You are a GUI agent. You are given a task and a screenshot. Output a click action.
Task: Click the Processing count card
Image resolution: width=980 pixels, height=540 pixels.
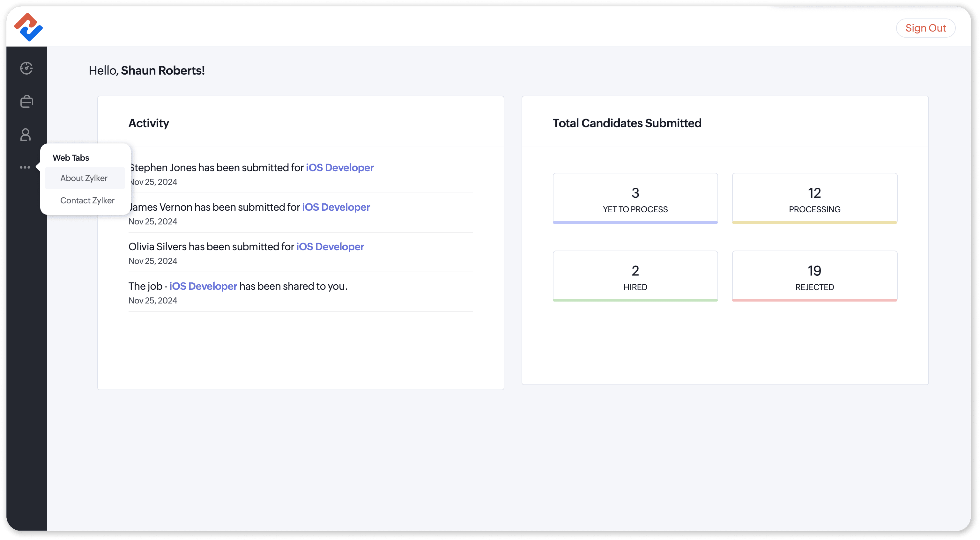point(814,199)
